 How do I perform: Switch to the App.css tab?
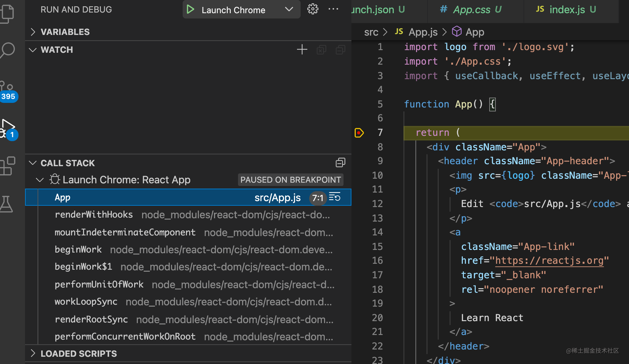click(x=471, y=10)
